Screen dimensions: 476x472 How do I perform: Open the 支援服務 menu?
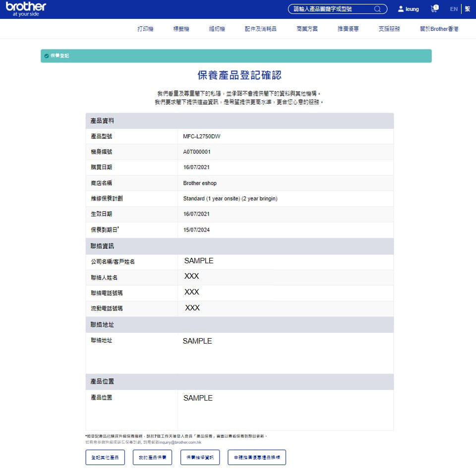point(389,29)
